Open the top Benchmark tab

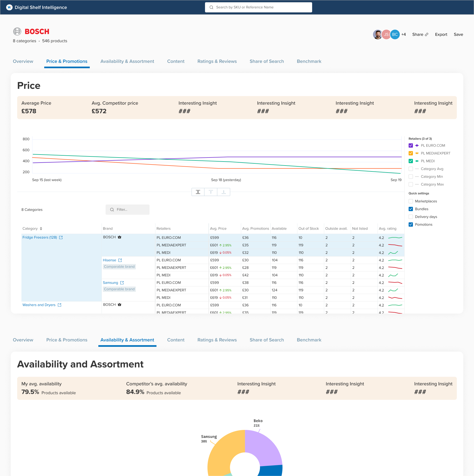(x=309, y=61)
